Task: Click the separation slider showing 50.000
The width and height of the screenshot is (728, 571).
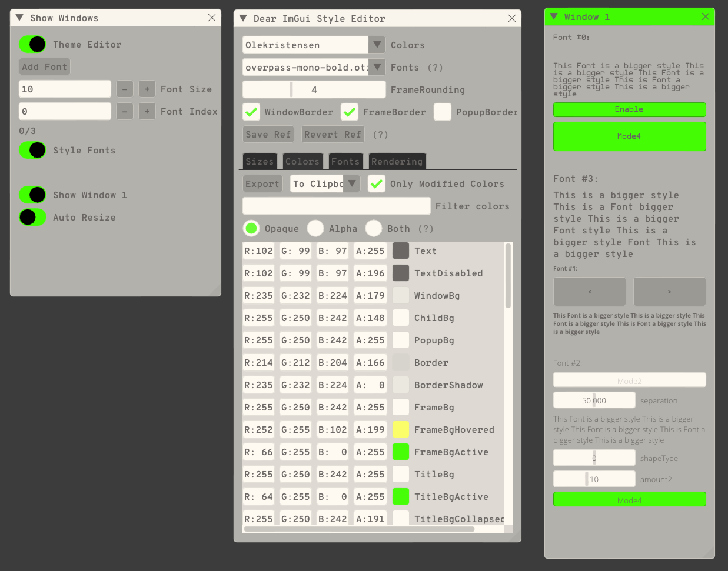Action: (594, 400)
